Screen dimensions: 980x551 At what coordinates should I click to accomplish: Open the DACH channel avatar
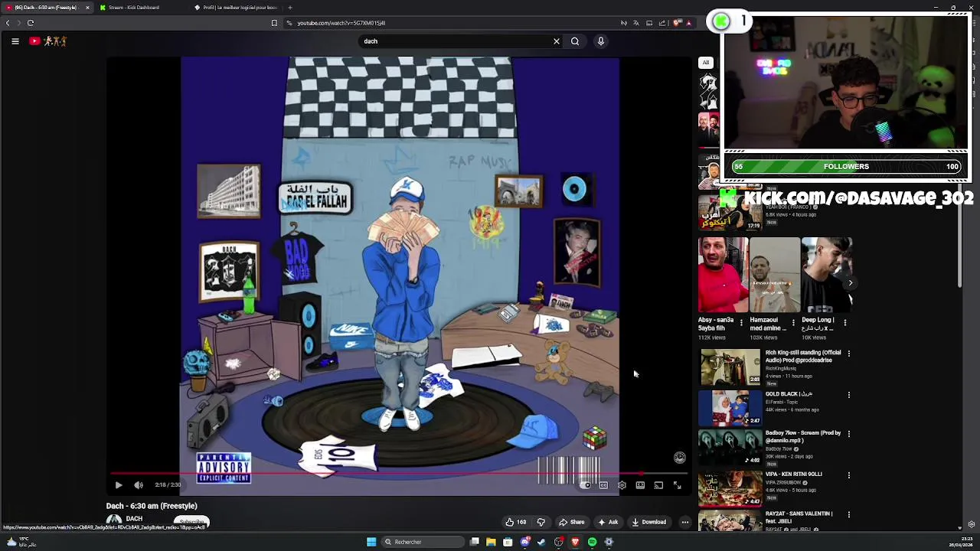coord(114,520)
